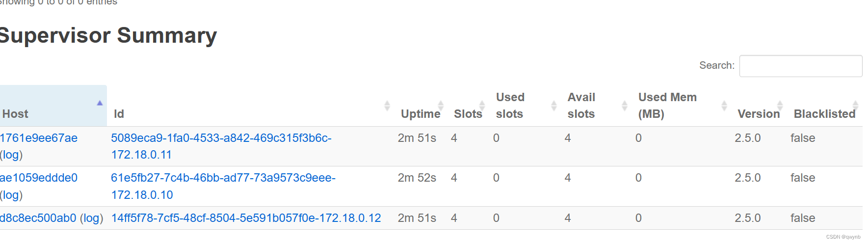The image size is (868, 244).
Task: Open log link for host d8c8ec500ab0
Action: tap(92, 218)
